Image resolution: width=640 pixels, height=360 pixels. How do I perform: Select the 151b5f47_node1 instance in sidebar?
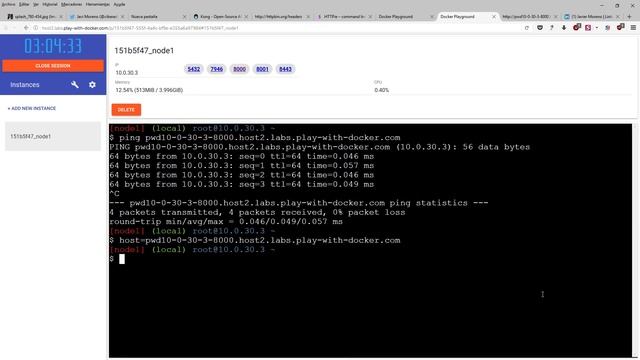tap(53, 136)
